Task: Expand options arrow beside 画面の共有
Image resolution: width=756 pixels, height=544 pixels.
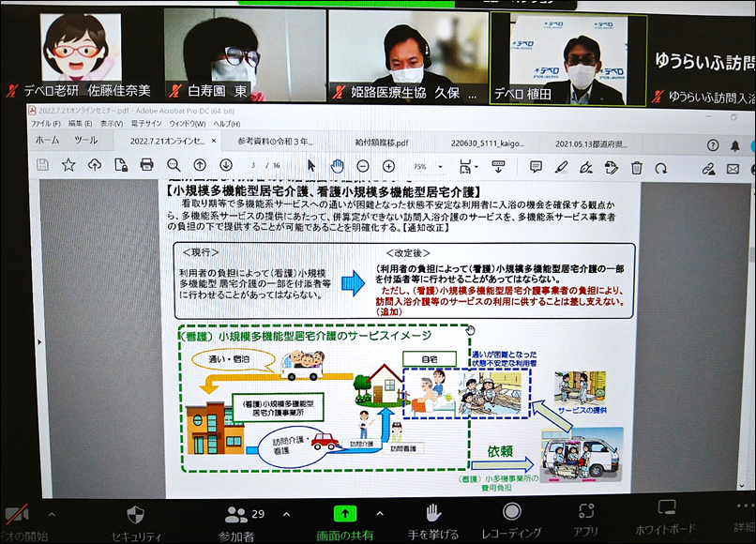Action: pos(379,513)
